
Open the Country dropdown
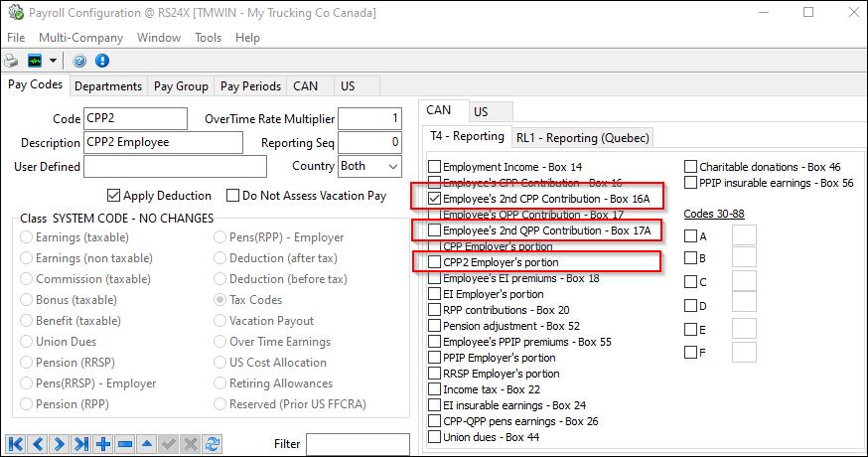(x=392, y=167)
